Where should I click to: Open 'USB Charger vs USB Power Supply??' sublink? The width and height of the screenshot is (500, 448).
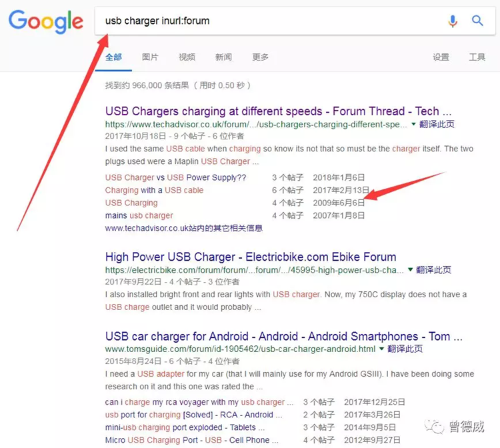[x=176, y=177]
